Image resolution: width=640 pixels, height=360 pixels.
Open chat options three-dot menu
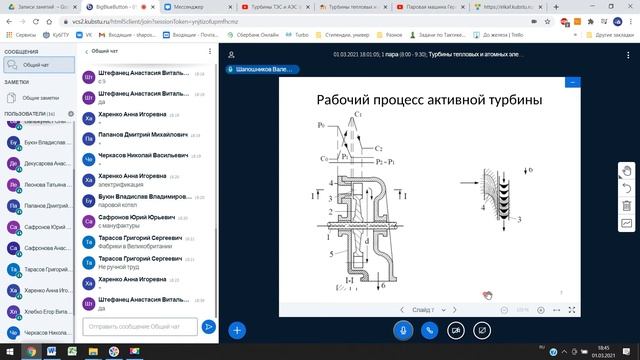point(210,51)
